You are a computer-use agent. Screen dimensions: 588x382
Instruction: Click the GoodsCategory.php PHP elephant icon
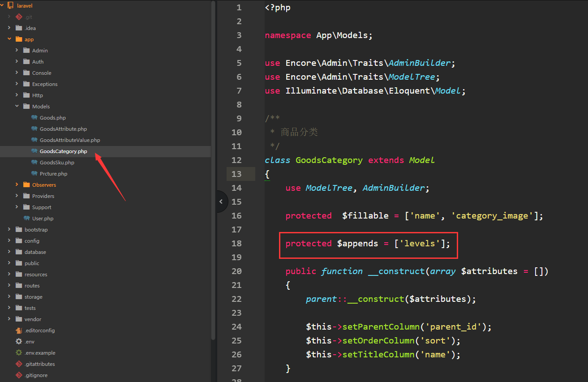34,151
